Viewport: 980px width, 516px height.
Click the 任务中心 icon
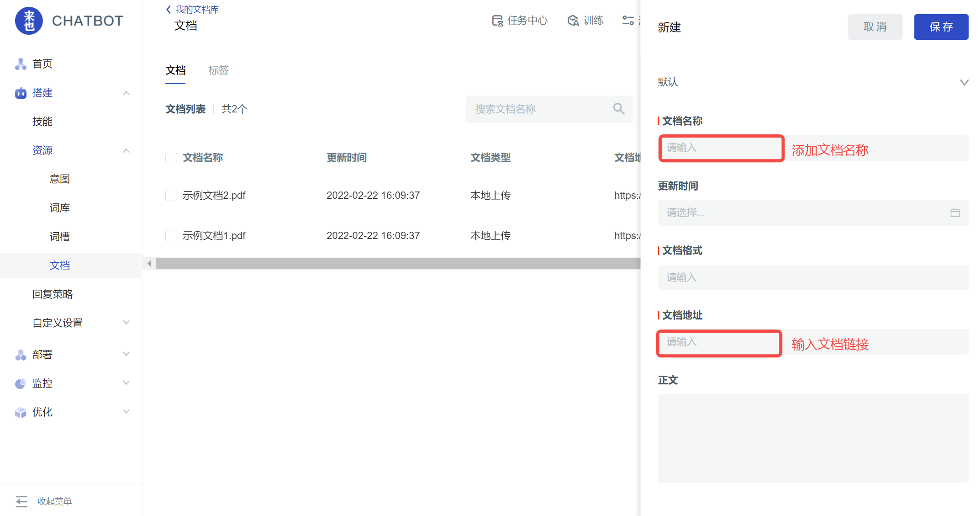497,21
